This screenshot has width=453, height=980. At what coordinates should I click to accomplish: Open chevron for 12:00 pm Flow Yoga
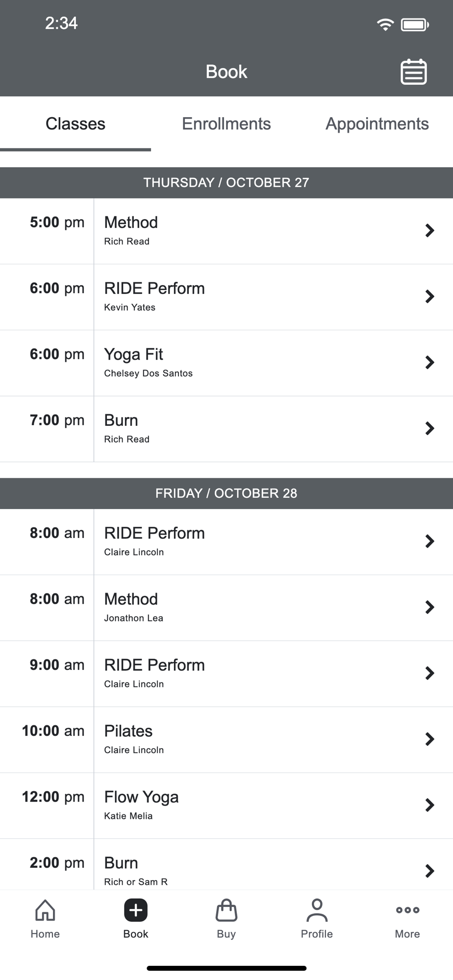coord(429,805)
